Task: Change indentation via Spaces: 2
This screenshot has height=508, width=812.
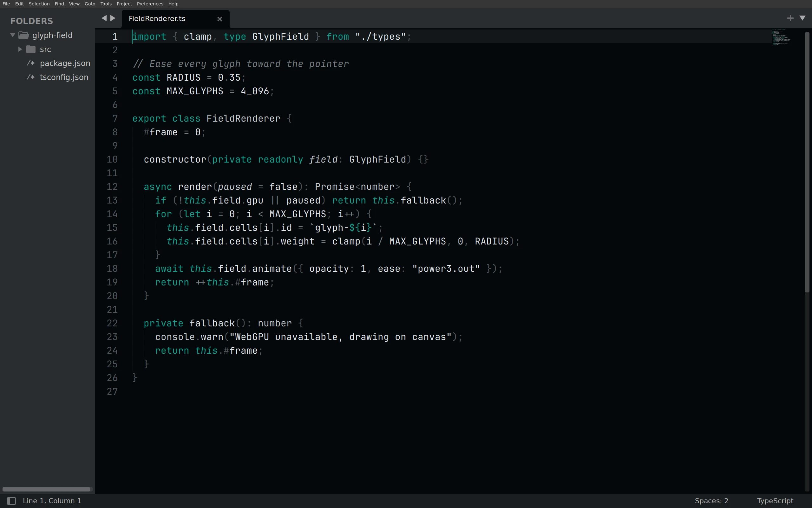Action: (711, 501)
